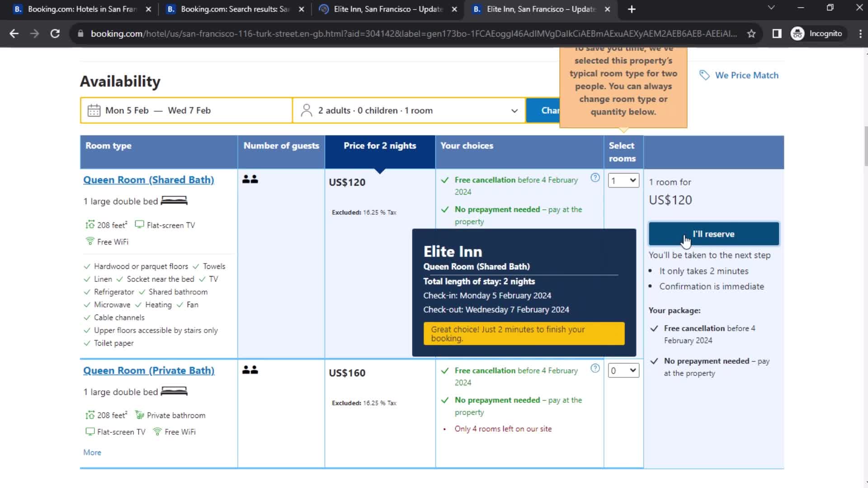Reload the current page
This screenshot has width=868, height=488.
55,33
